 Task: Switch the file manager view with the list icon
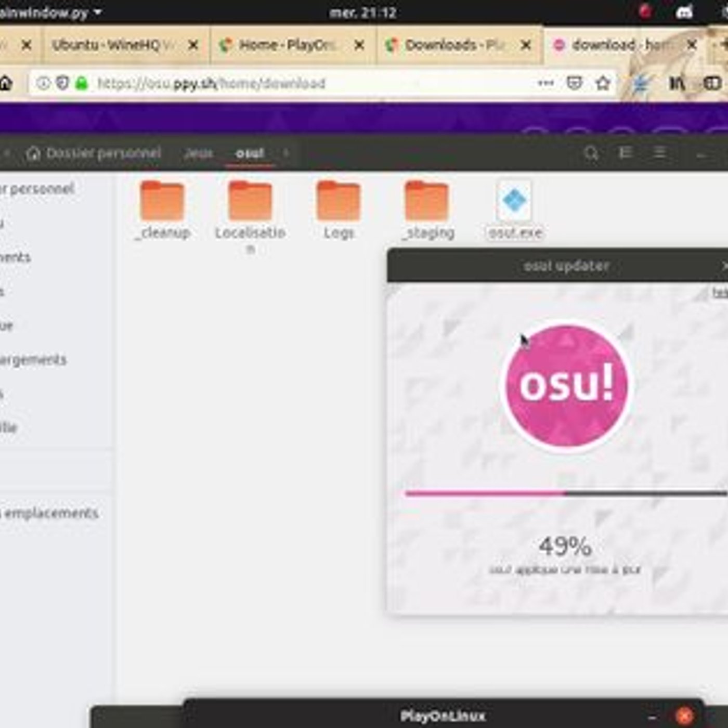coord(625,152)
